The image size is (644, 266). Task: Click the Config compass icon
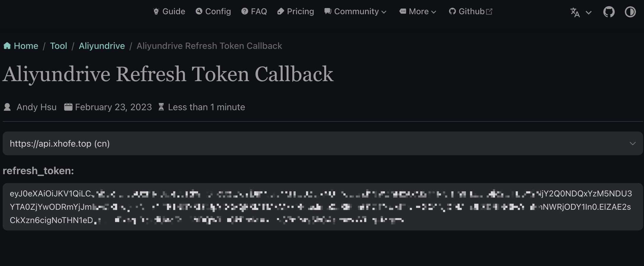(199, 12)
